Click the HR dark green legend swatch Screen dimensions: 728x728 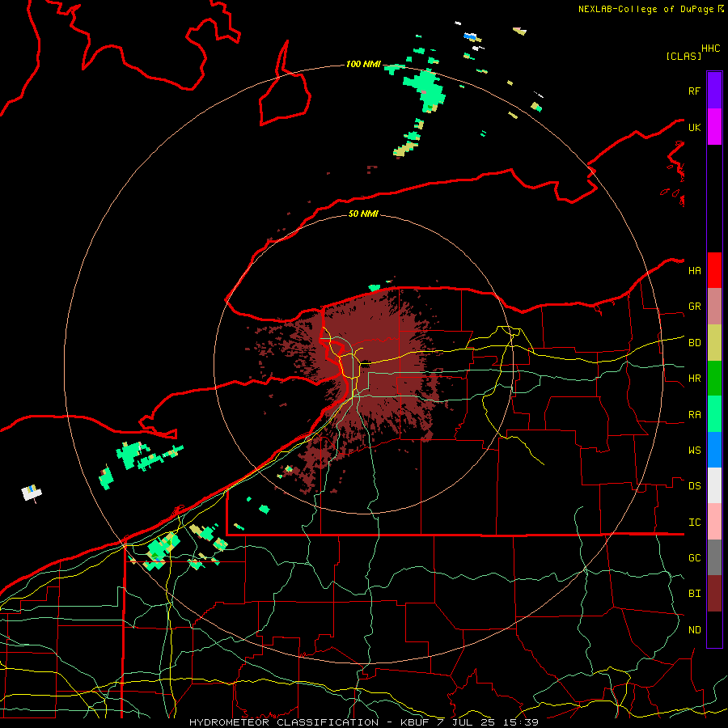tap(714, 378)
